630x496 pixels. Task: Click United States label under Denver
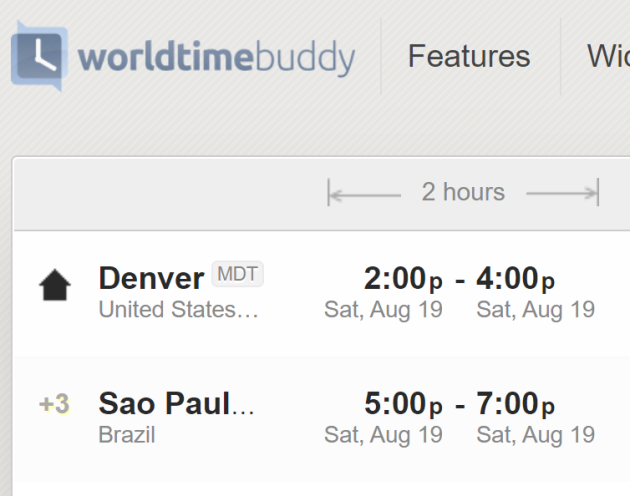178,309
